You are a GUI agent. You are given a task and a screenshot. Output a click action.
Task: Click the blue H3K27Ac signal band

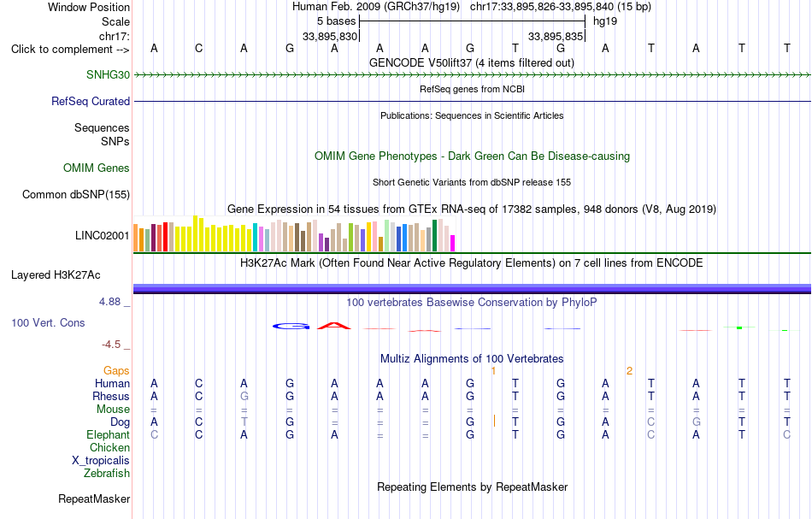tap(472, 288)
